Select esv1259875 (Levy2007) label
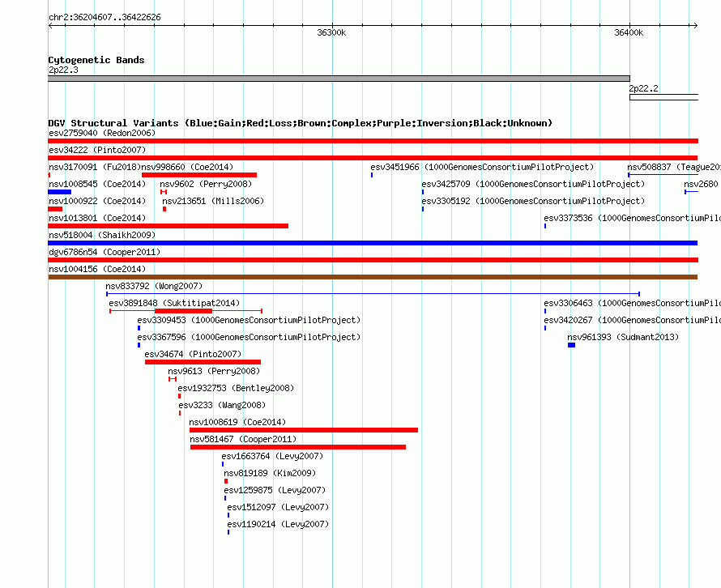This screenshot has width=721, height=588. pos(275,490)
